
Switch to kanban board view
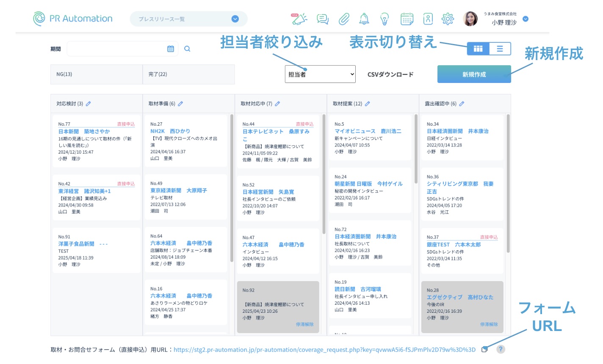click(x=478, y=49)
